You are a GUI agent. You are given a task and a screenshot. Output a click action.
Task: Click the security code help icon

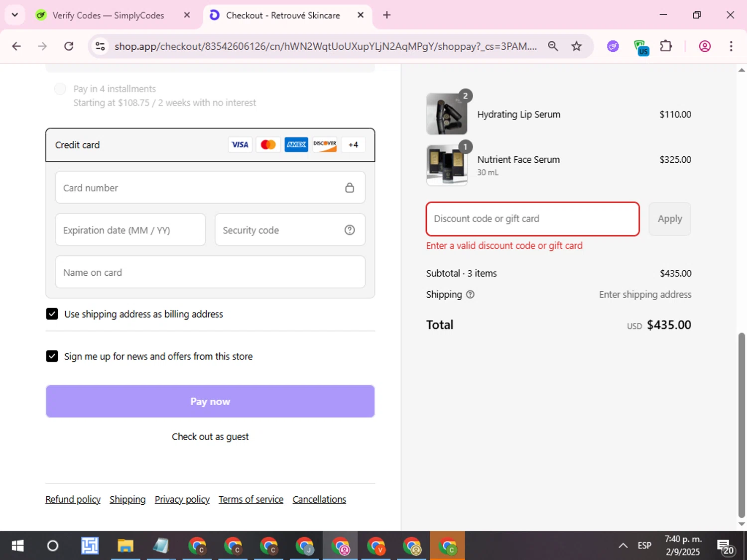[350, 230]
